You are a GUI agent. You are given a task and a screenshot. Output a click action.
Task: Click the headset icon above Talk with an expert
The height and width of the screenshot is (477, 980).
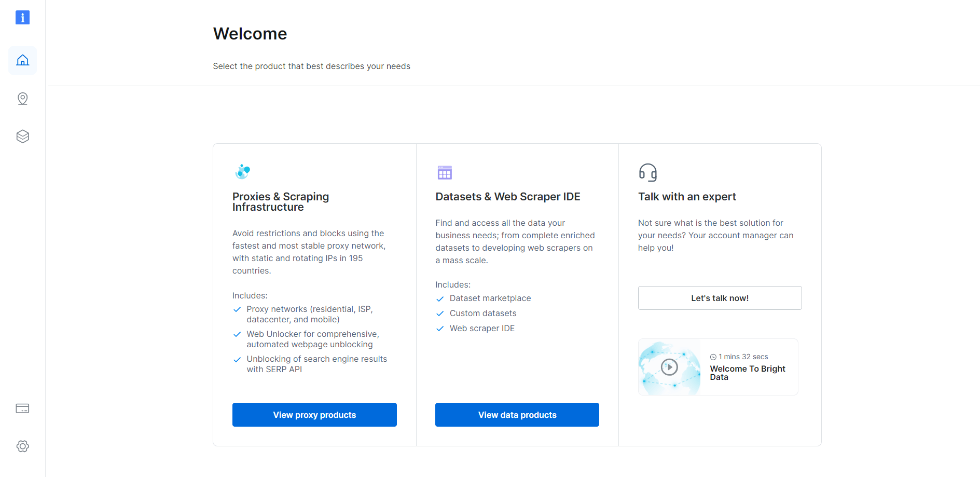[x=647, y=172]
